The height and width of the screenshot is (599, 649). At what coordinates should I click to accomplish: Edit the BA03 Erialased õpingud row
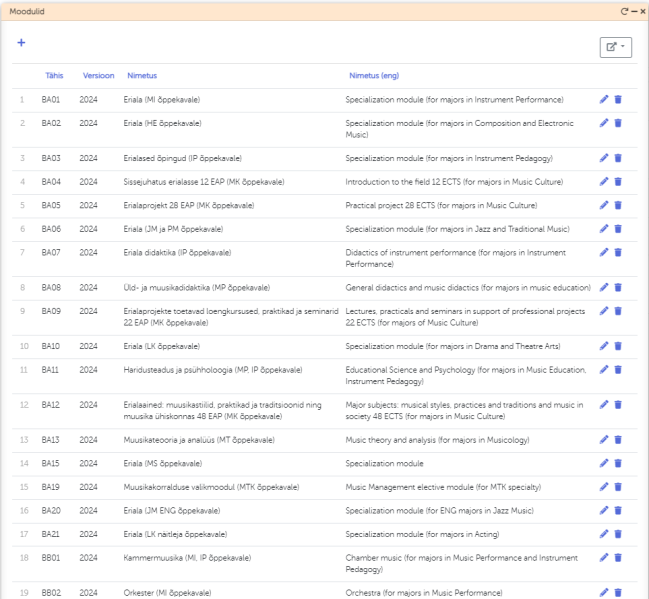[x=603, y=158]
